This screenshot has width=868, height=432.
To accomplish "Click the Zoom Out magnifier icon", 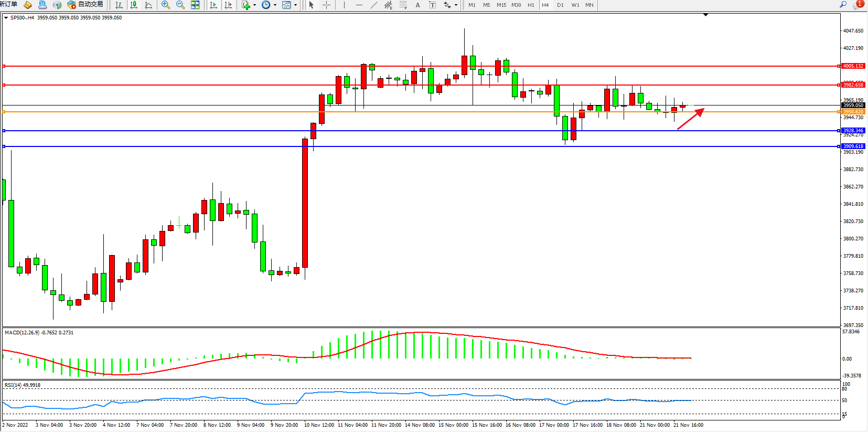I will pos(180,5).
